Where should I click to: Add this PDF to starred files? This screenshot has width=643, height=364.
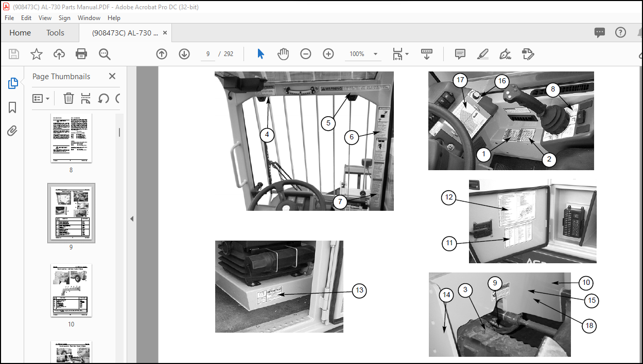[x=36, y=54]
